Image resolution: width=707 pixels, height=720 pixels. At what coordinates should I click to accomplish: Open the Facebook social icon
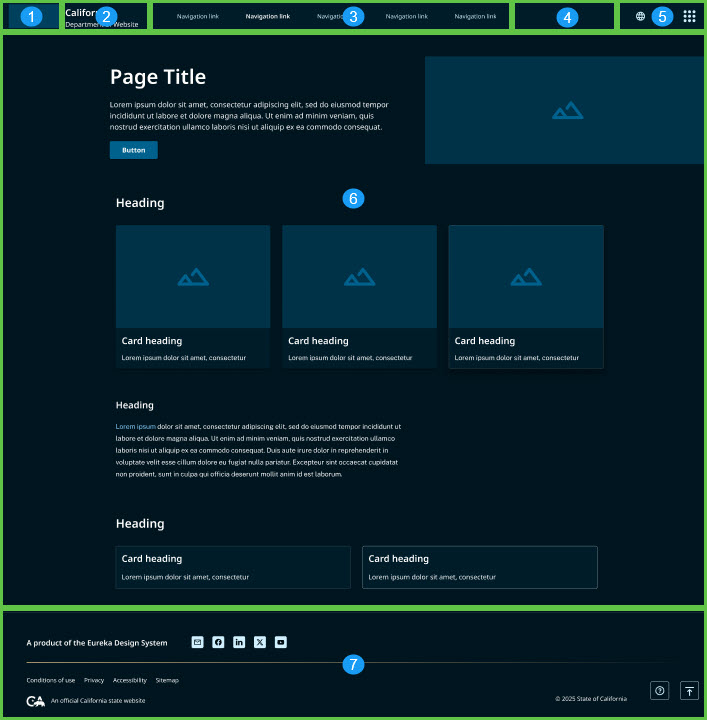click(218, 642)
